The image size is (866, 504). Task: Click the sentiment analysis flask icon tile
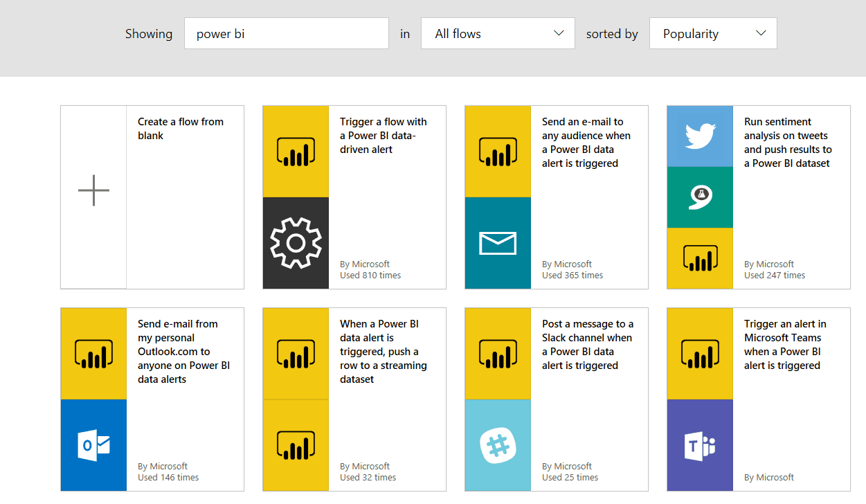tap(700, 197)
